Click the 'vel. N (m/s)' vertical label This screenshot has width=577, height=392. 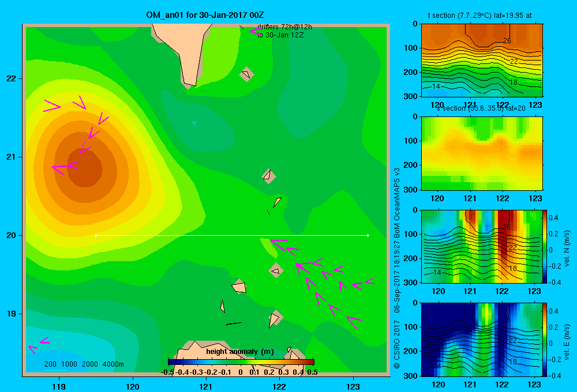pos(567,248)
